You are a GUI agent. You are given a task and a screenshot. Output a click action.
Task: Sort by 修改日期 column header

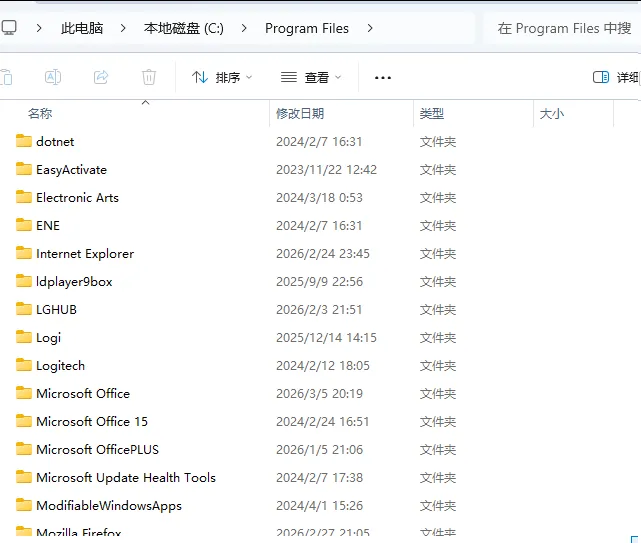[x=300, y=114]
